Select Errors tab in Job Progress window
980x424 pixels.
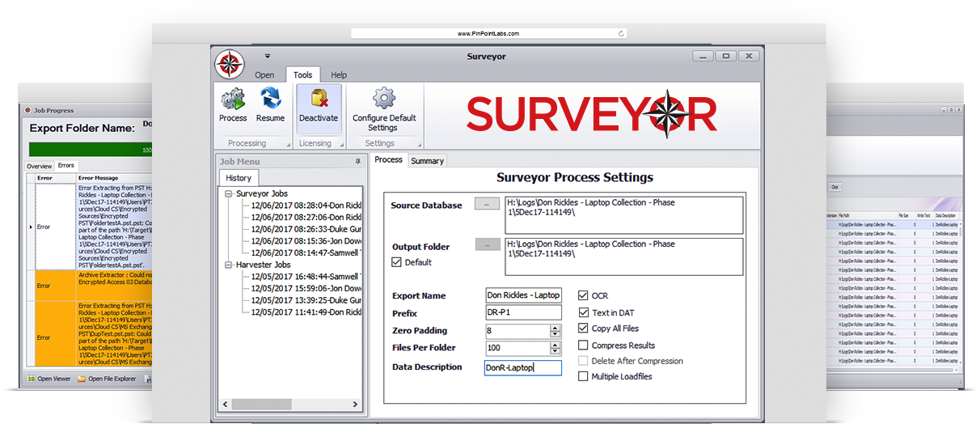[x=66, y=166]
